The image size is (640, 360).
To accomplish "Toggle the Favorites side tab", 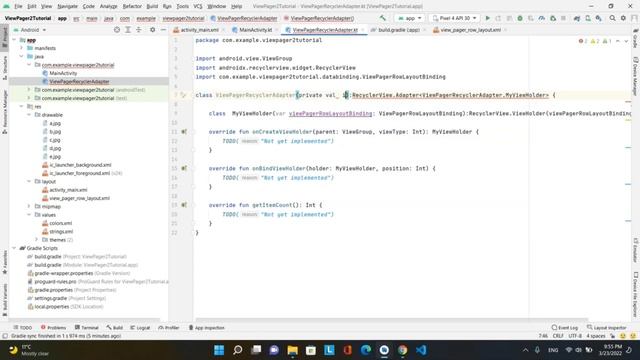I will (x=4, y=262).
